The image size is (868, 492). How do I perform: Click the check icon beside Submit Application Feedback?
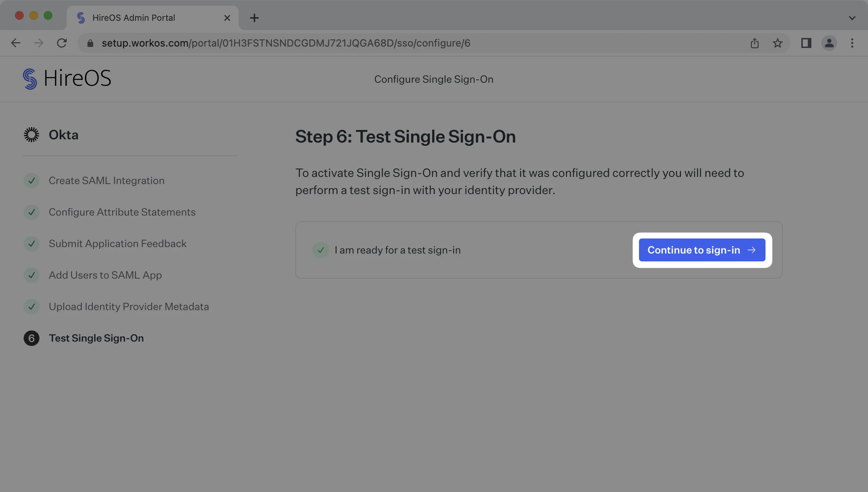(32, 243)
